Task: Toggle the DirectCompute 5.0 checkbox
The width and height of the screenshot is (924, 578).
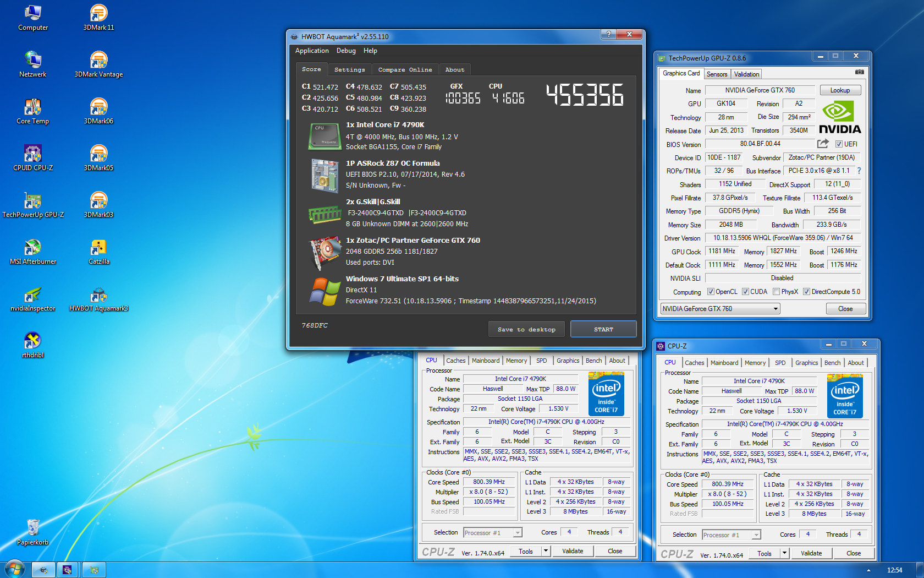Action: [x=806, y=292]
